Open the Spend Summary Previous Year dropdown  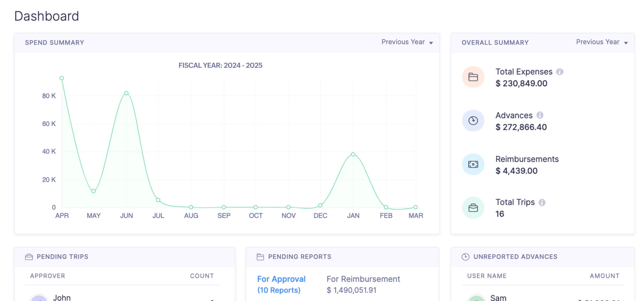point(407,42)
